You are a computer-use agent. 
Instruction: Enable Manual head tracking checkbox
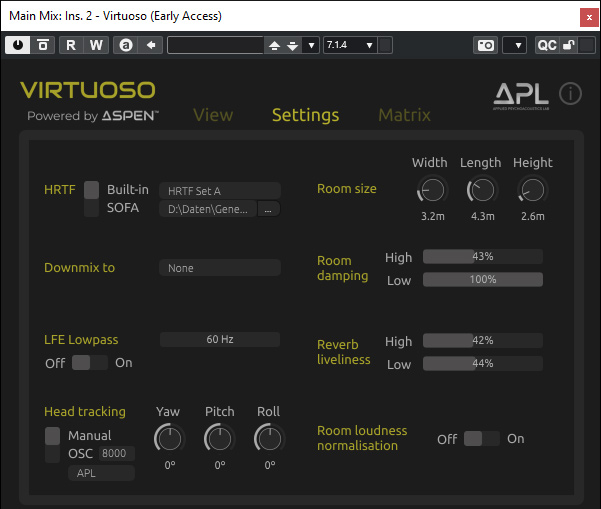coord(53,436)
